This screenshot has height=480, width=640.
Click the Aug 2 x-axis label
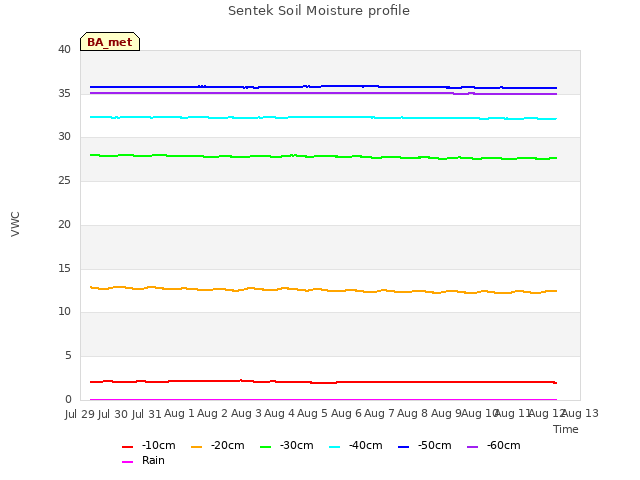[212, 413]
